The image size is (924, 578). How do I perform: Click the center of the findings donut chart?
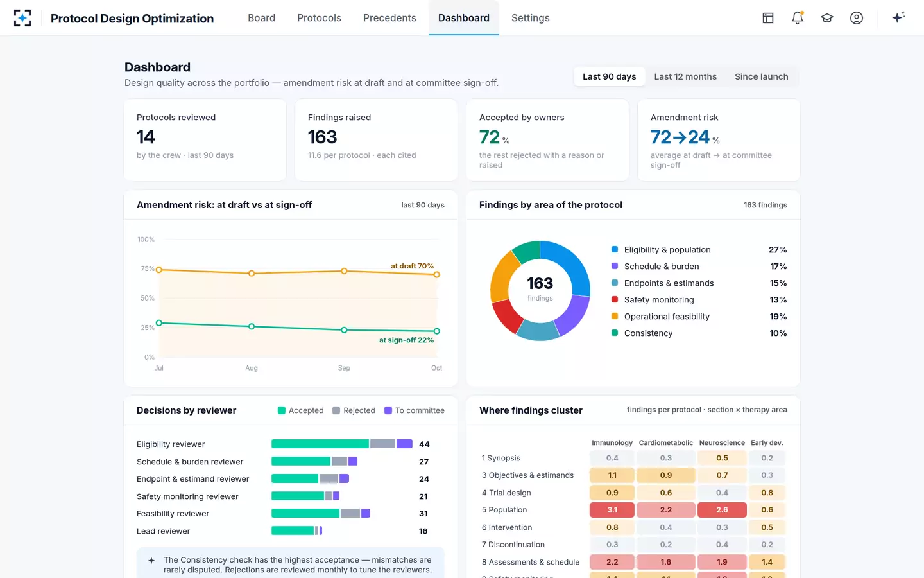tap(540, 290)
